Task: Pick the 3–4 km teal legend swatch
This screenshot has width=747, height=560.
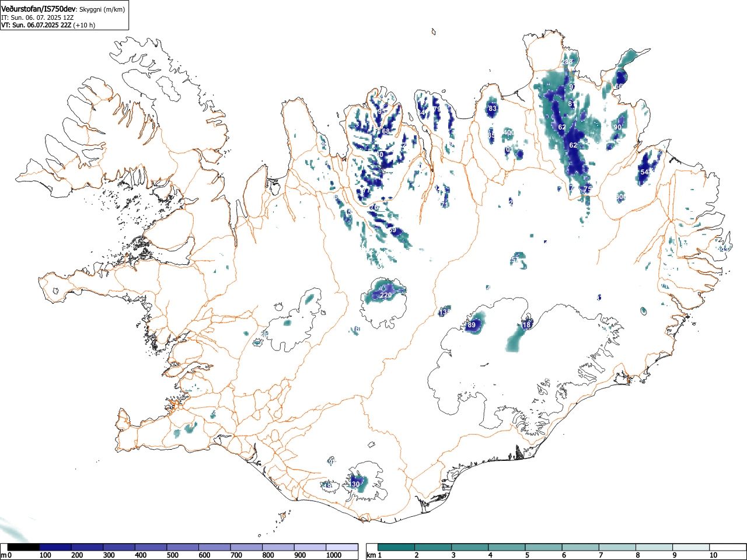Action: click(x=470, y=547)
